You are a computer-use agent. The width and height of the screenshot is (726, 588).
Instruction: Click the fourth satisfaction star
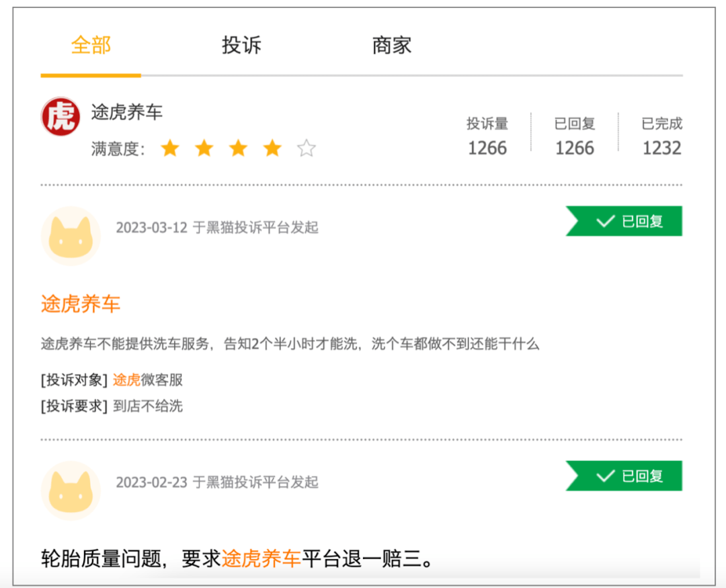coord(272,149)
